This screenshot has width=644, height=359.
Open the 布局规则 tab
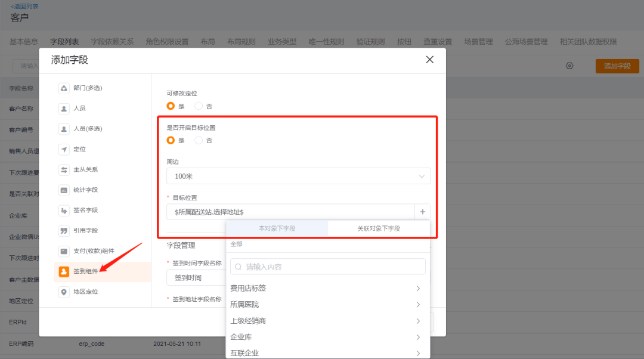(x=241, y=42)
